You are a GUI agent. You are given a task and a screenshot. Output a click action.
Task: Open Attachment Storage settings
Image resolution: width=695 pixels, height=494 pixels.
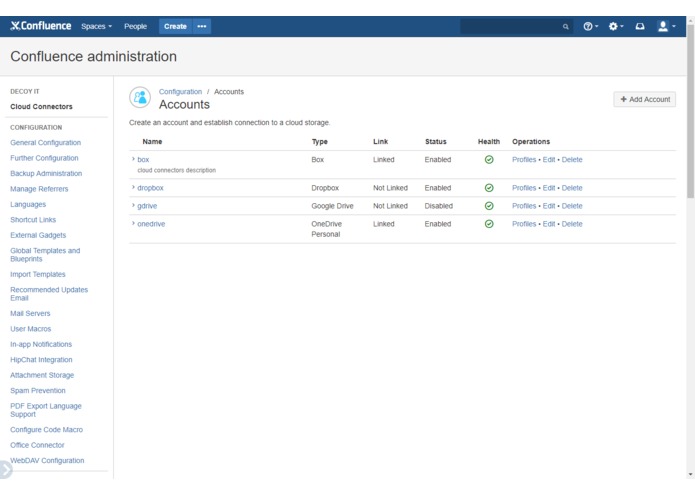click(x=42, y=375)
